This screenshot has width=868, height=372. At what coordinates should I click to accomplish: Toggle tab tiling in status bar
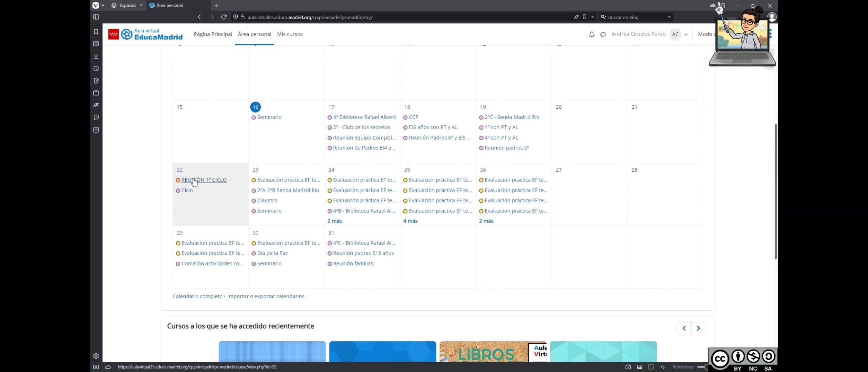point(651,367)
